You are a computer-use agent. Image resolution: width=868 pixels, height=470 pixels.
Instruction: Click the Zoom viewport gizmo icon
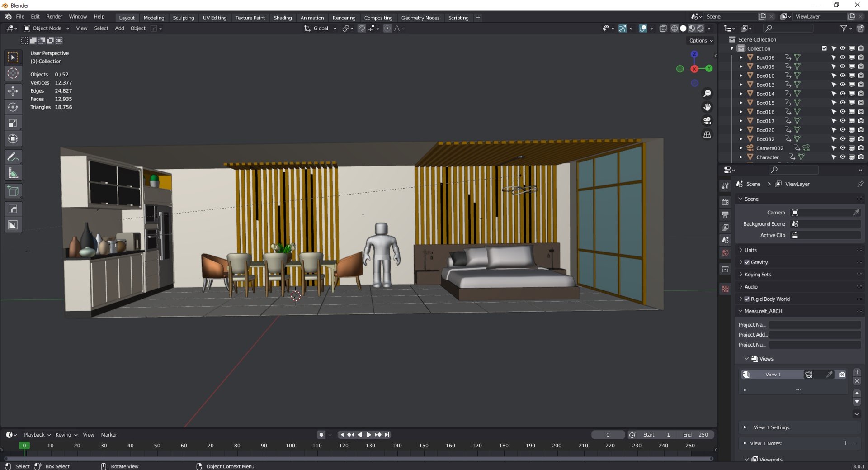coord(707,94)
